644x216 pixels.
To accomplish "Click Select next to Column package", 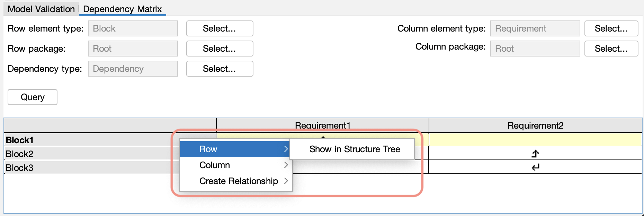I will pyautogui.click(x=611, y=49).
